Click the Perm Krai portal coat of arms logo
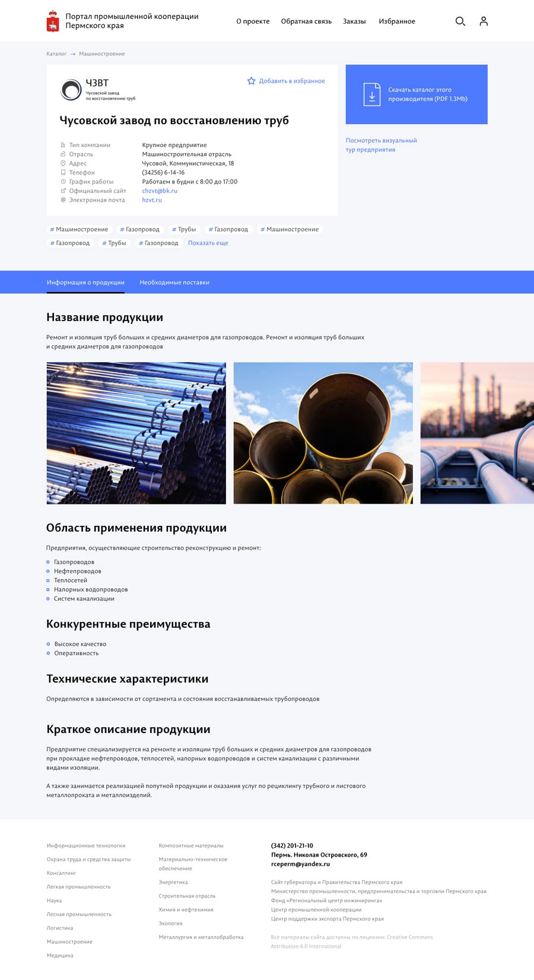534x980 pixels. coord(53,21)
